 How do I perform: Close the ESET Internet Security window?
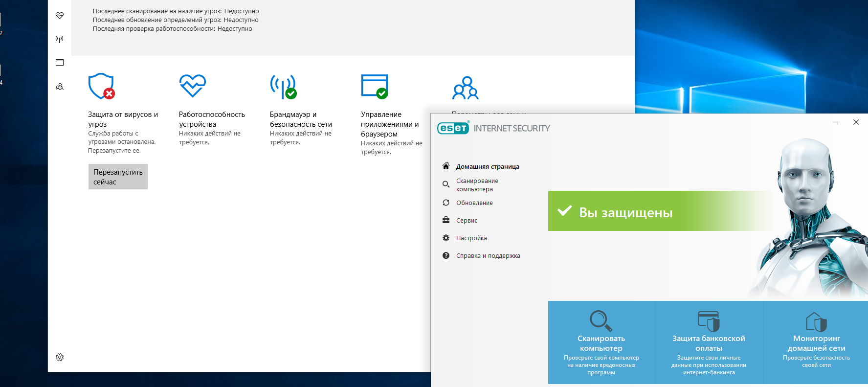coord(856,122)
